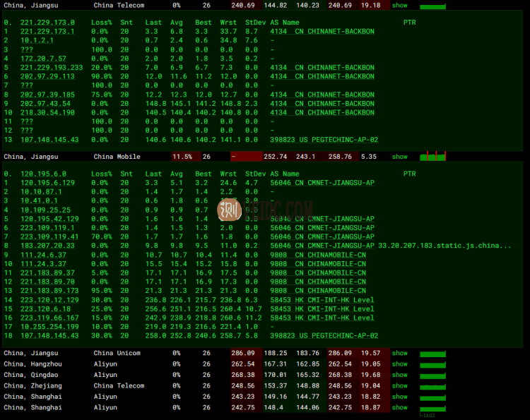530x420 pixels.
Task: Click "show" in Zhejiang China Telecom row
Action: coord(400,386)
